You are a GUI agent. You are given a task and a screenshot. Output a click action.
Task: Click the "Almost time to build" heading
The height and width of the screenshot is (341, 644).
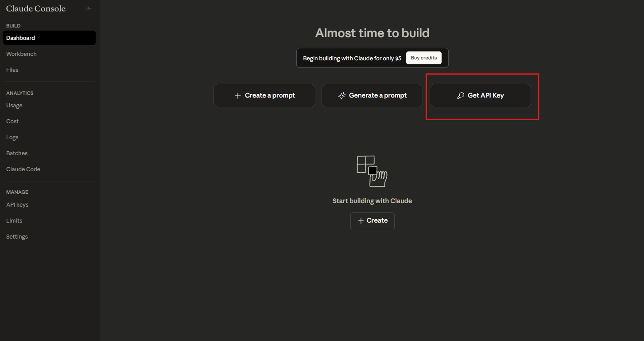(372, 33)
